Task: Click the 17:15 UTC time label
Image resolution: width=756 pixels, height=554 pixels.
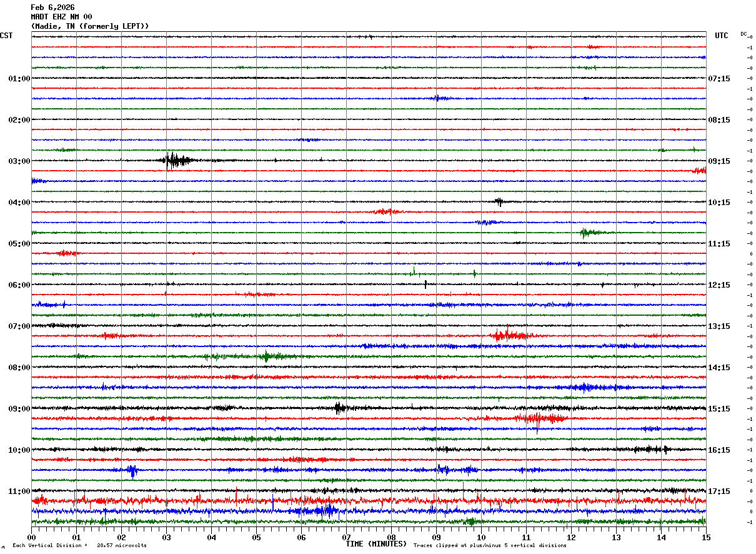Action: pos(719,491)
